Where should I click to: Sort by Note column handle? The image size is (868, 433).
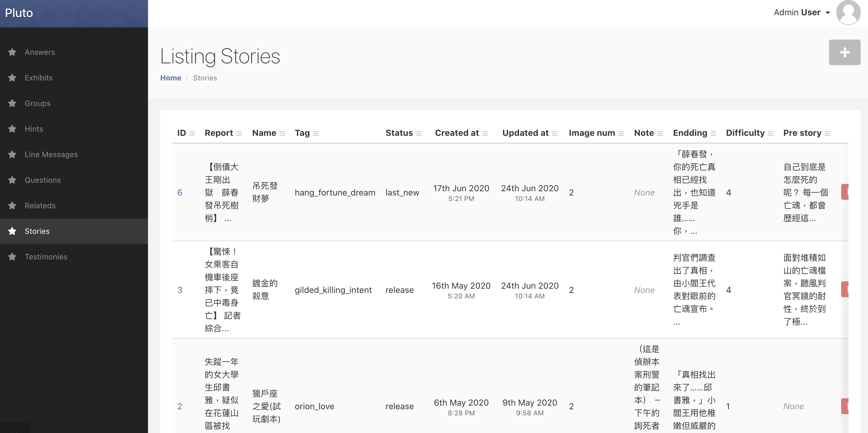(660, 133)
